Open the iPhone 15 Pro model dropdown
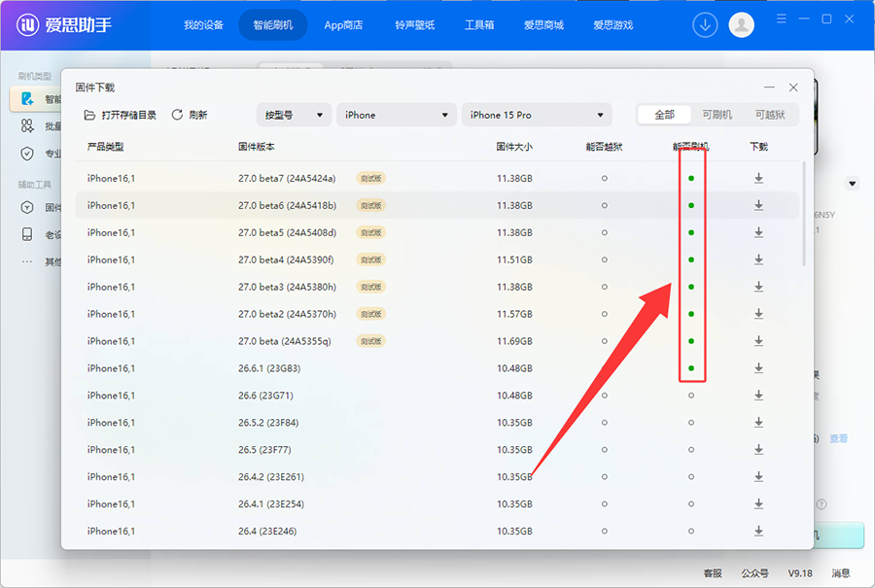Viewport: 875px width, 588px height. click(x=537, y=115)
